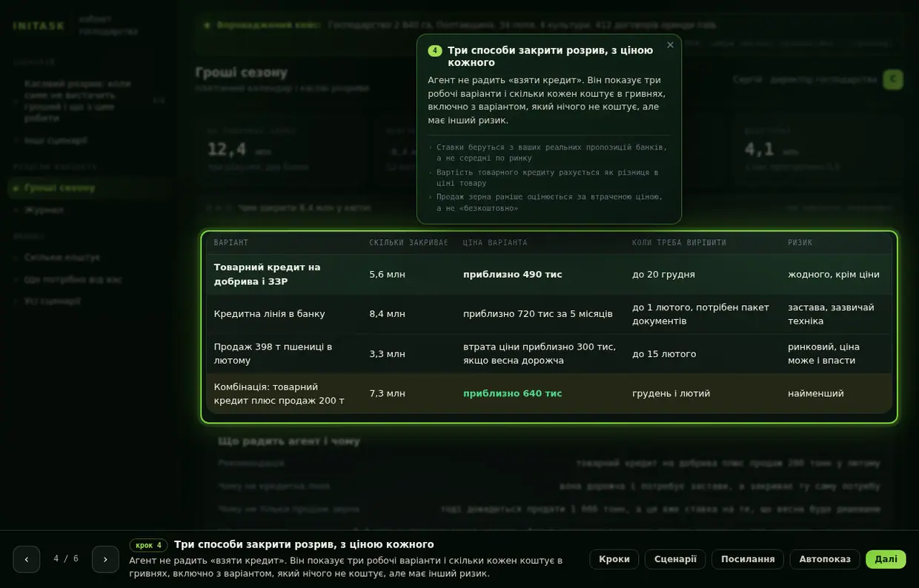Click the ЦІНА ВАРІАНТА column header

(x=495, y=243)
